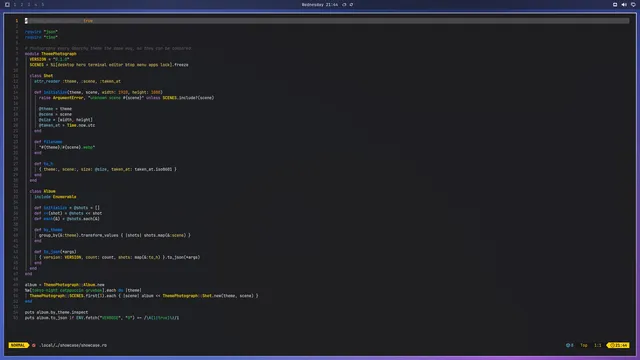Switch to workspace 2
640x360 pixels.
22,4
